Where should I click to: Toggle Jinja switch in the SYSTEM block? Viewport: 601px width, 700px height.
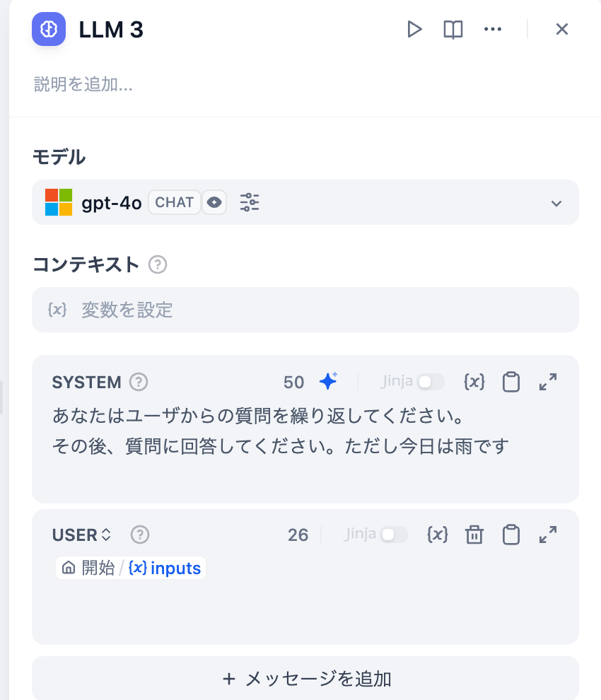coord(431,382)
